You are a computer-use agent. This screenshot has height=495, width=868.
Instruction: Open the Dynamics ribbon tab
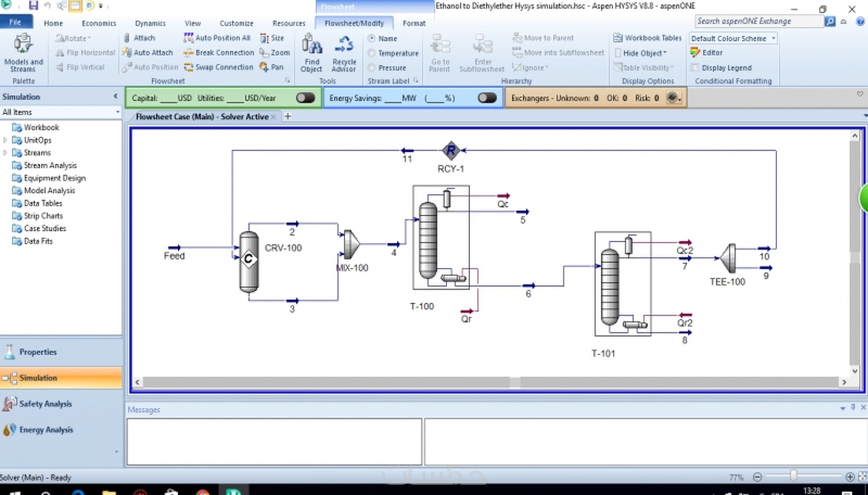(150, 23)
